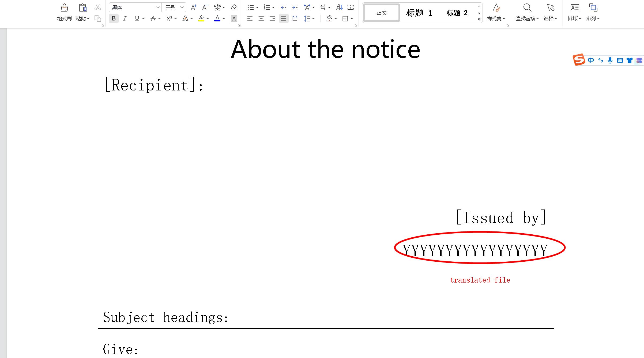Switch Sogou input method to English mode
The image size is (644, 358).
point(591,60)
